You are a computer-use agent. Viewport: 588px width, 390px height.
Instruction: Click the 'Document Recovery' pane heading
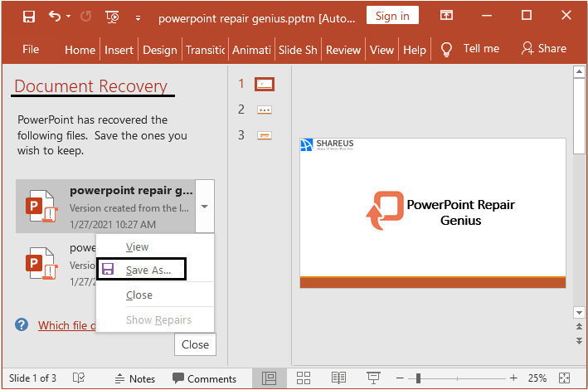click(x=90, y=86)
